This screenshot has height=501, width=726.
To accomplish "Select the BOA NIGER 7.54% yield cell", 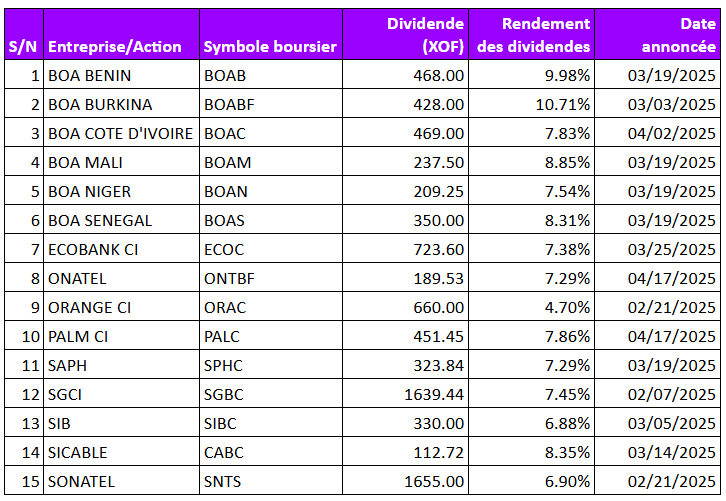I will [532, 191].
